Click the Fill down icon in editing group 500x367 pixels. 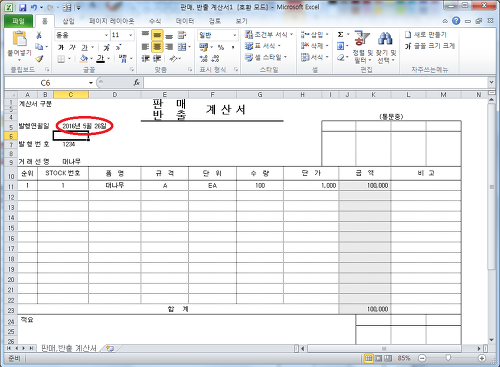pyautogui.click(x=340, y=46)
